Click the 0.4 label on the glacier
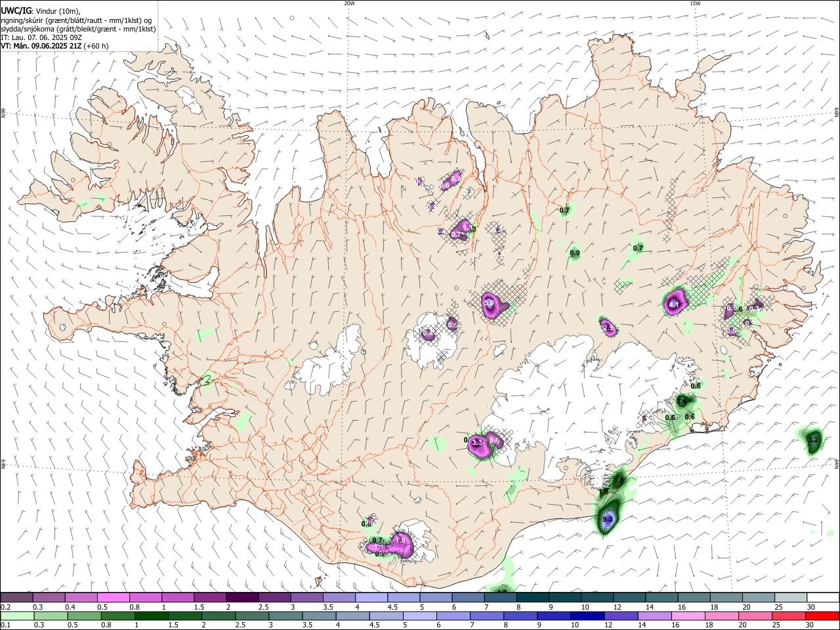The width and height of the screenshot is (840, 630). point(428,334)
